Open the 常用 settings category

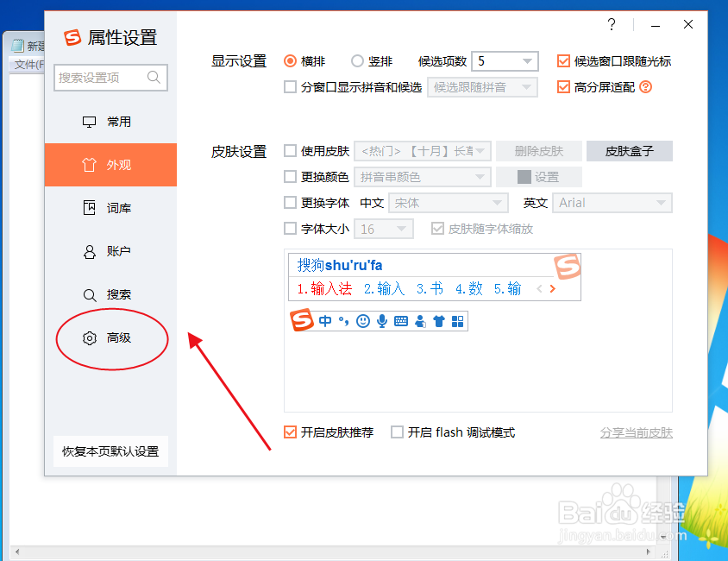tap(110, 122)
